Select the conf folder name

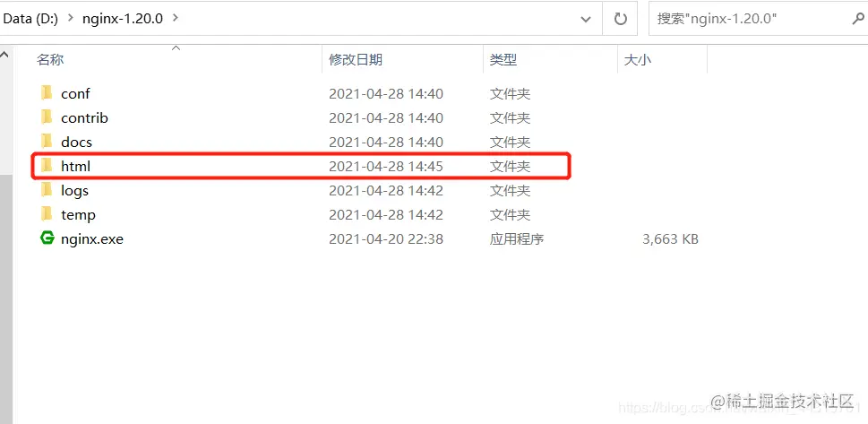[75, 93]
